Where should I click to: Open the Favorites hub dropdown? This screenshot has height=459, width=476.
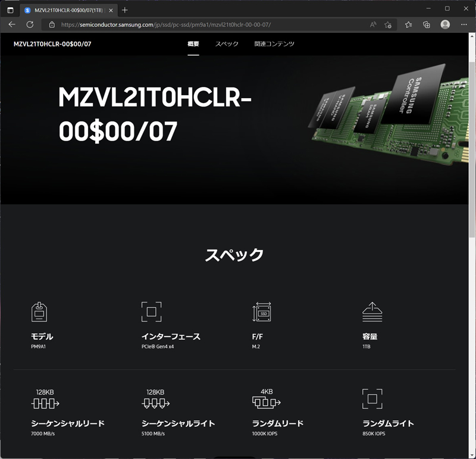click(409, 24)
